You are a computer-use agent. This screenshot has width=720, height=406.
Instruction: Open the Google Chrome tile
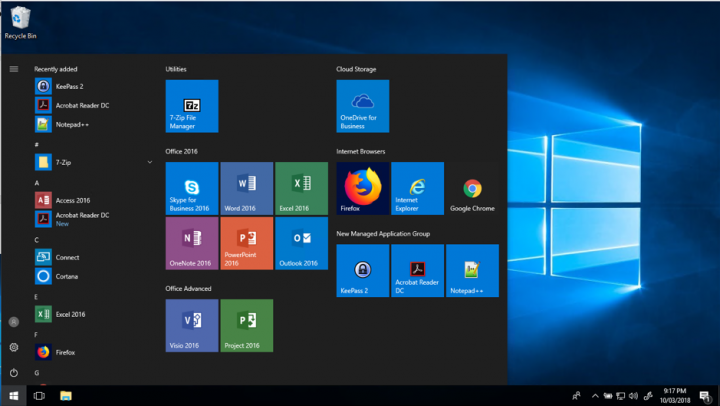(x=472, y=188)
